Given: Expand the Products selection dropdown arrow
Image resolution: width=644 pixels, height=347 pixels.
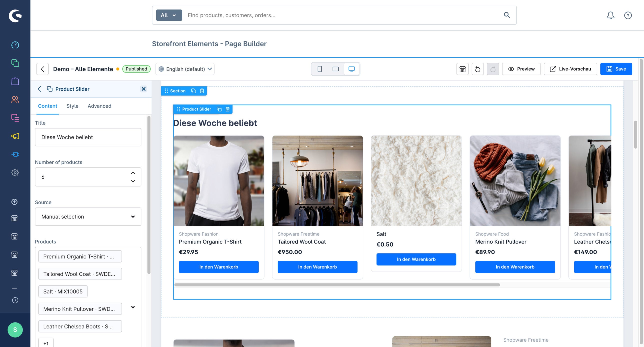Looking at the screenshot, I should pyautogui.click(x=133, y=307).
